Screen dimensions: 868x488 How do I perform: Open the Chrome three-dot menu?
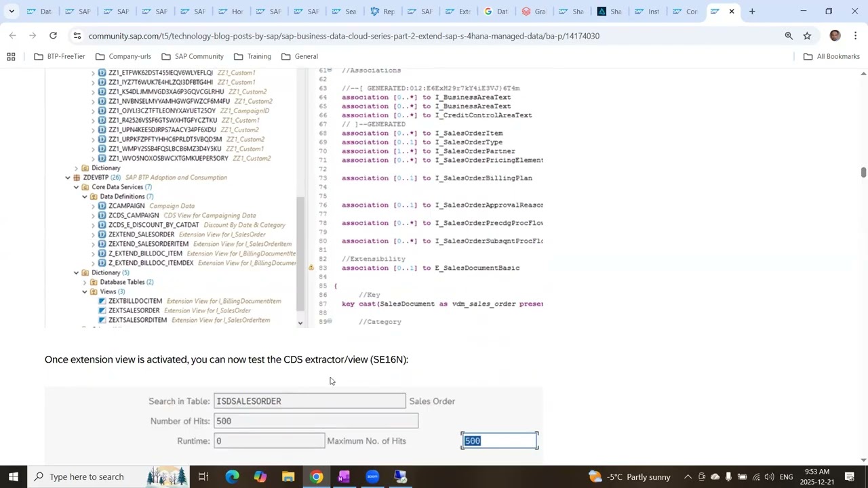pyautogui.click(x=856, y=36)
